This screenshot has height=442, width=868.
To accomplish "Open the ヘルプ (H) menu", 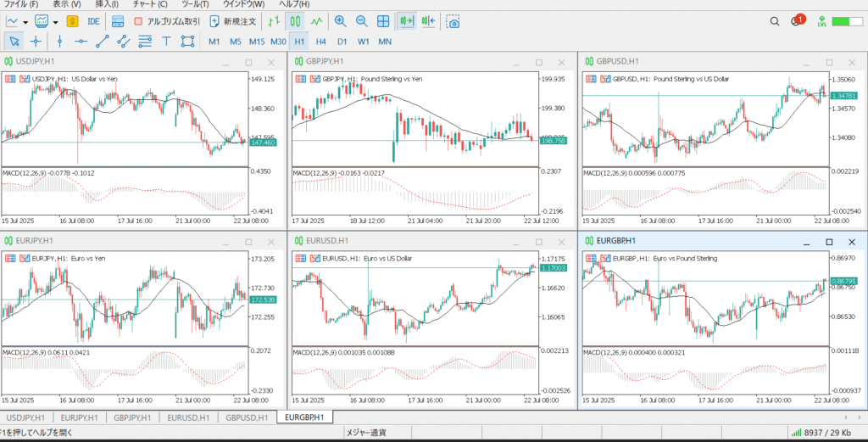I will coord(294,4).
